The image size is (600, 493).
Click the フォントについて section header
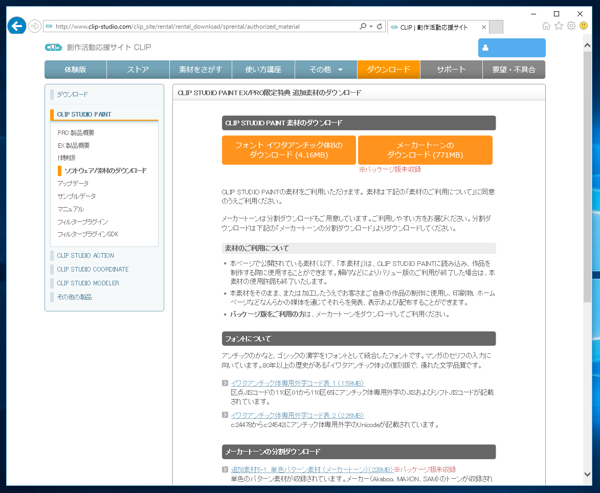359,339
